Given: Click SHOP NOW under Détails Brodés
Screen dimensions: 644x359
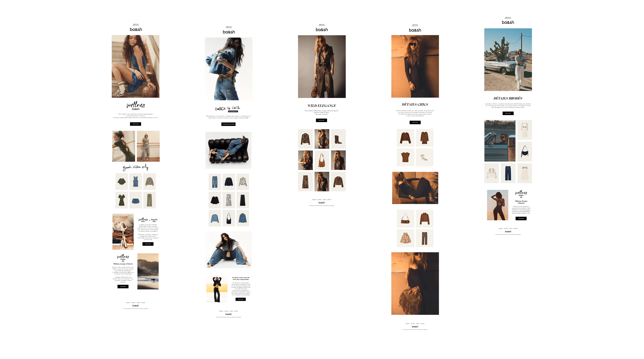Looking at the screenshot, I should coord(508,113).
